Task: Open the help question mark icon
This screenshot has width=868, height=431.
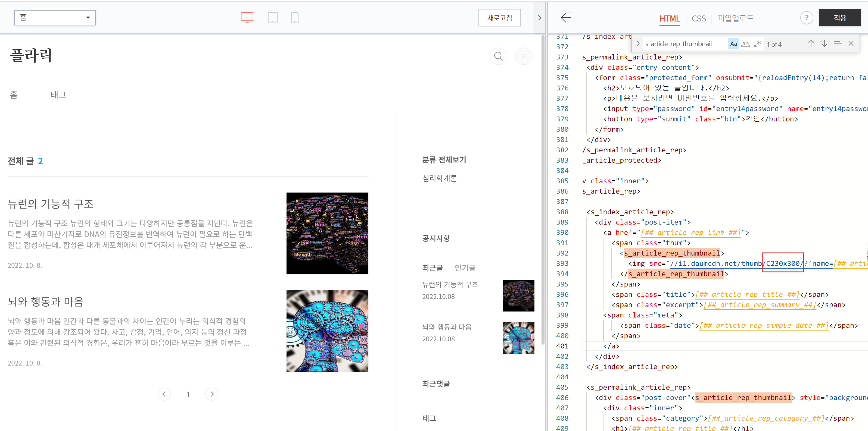Action: 806,18
